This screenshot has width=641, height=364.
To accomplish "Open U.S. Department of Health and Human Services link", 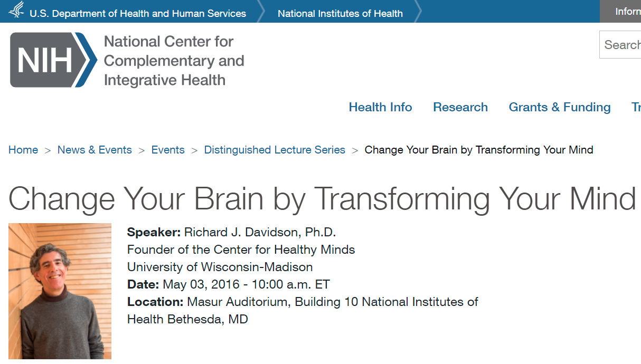I will coord(138,13).
